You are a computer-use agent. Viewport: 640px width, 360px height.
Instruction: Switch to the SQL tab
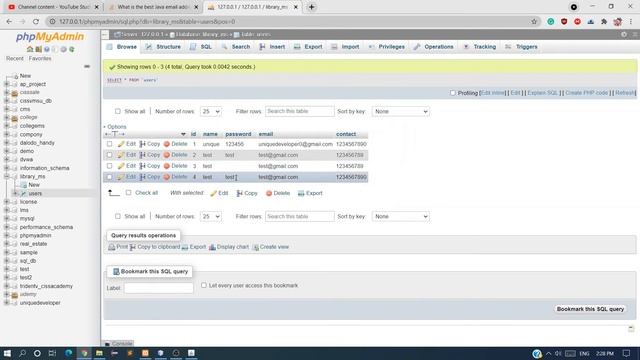point(201,47)
